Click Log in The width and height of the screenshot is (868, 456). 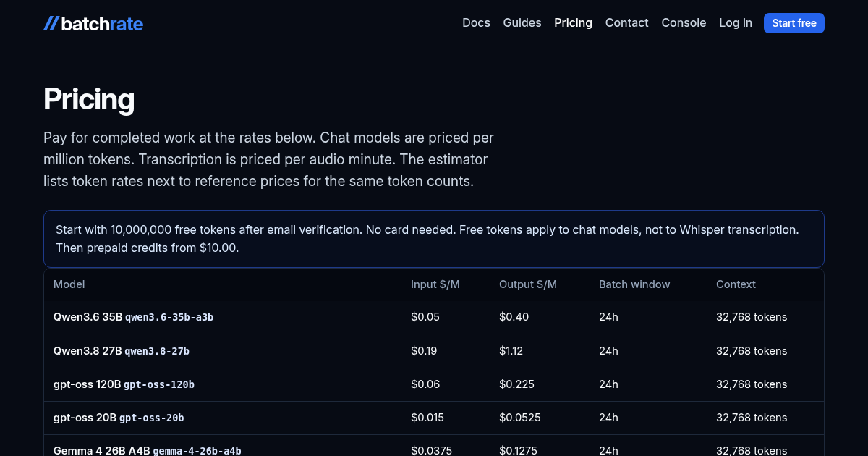(x=736, y=23)
